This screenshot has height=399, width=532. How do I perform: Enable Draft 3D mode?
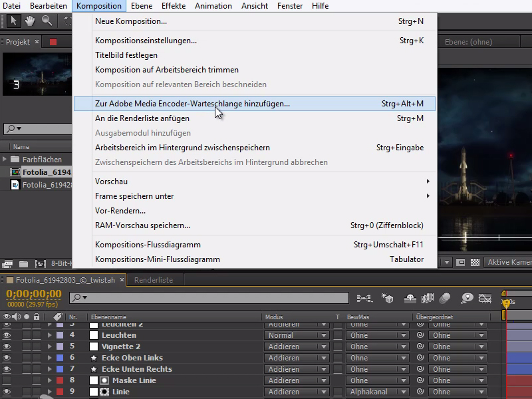coord(387,299)
